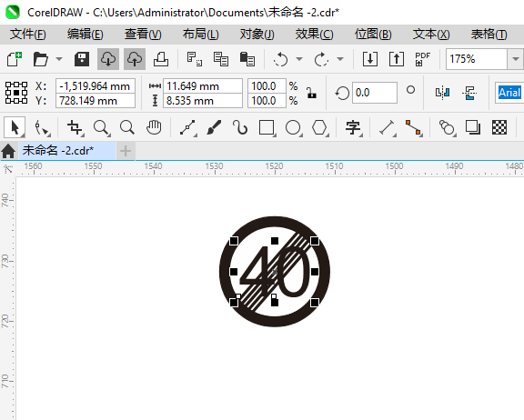This screenshot has width=524, height=420.
Task: Select the Pick tool arrow
Action: click(x=15, y=127)
